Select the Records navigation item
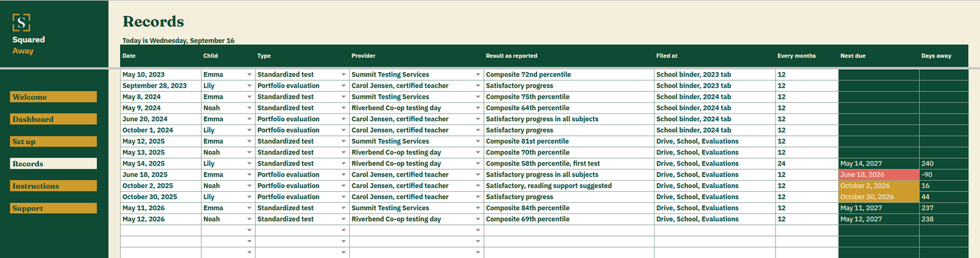Viewport: 980px width, 258px height. (x=53, y=164)
